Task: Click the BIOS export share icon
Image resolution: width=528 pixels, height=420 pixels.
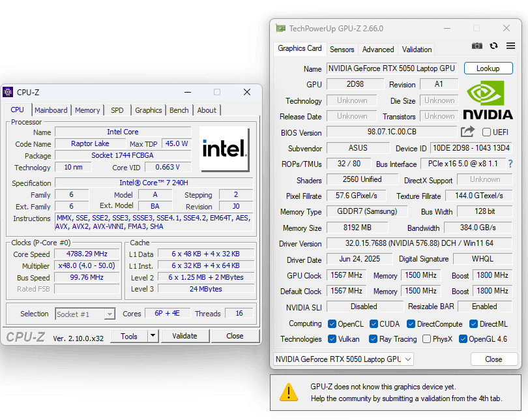Action: pos(467,132)
